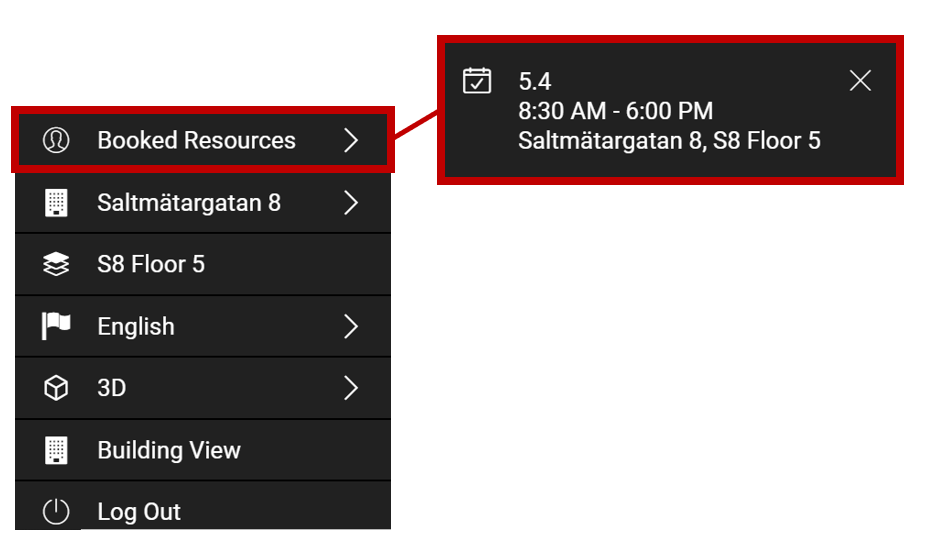Screen dimensions: 932x550
Task: Select the Saltmätargatan 8 menu entry
Action: pos(203,203)
